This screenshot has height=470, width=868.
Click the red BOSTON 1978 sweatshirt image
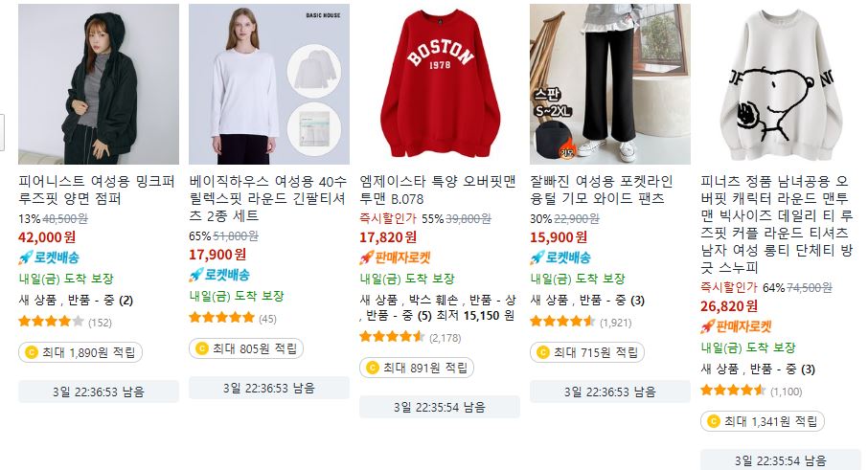[440, 84]
